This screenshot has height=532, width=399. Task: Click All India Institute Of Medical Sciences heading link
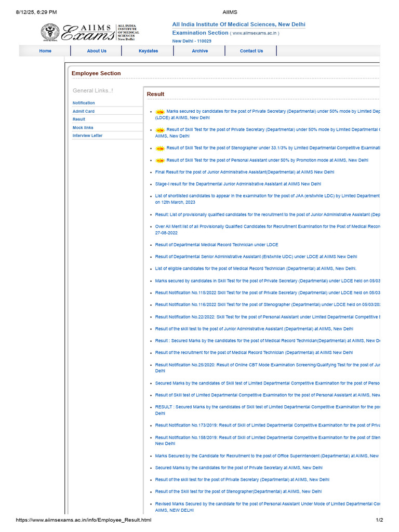click(239, 24)
